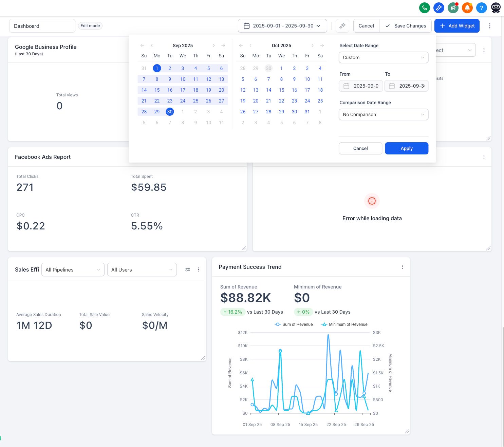This screenshot has width=504, height=447.
Task: Click the Apply button
Action: [x=406, y=148]
